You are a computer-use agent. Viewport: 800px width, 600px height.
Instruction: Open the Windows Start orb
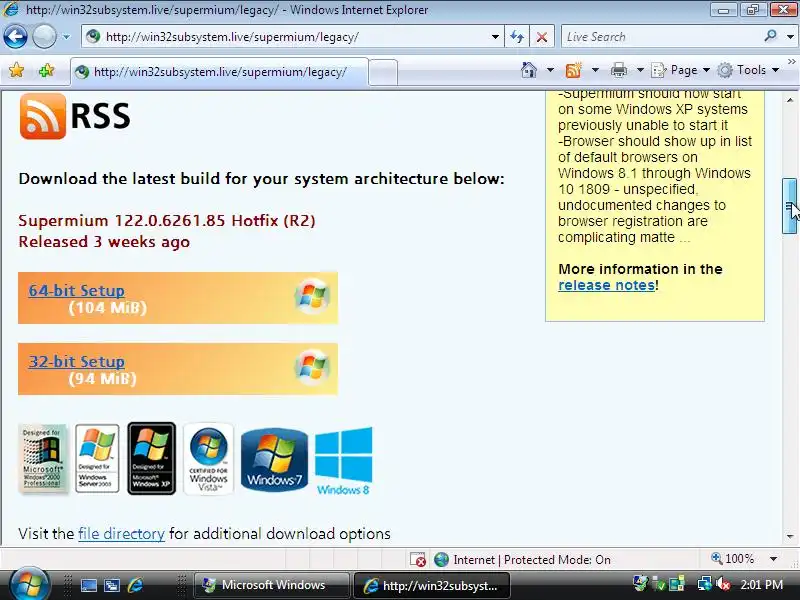point(28,585)
